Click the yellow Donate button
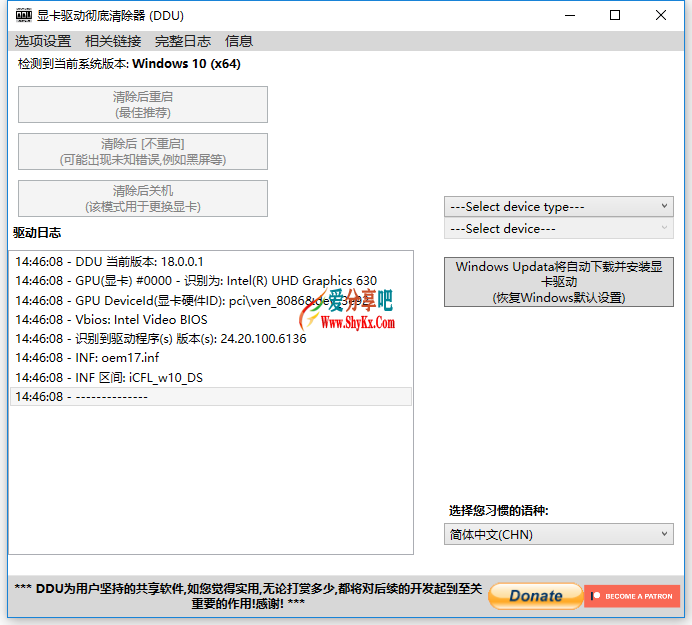The image size is (692, 625). pos(536,596)
